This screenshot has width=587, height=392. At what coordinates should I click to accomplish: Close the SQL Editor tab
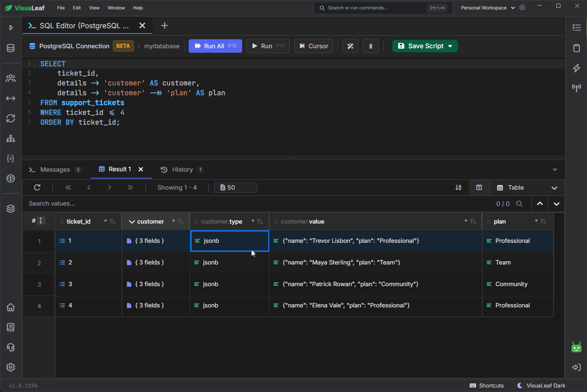click(142, 25)
